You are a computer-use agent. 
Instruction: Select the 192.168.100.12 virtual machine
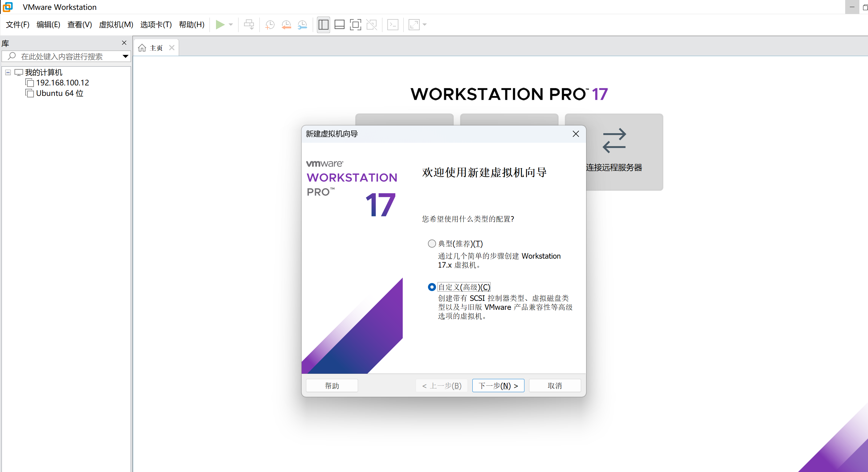63,83
